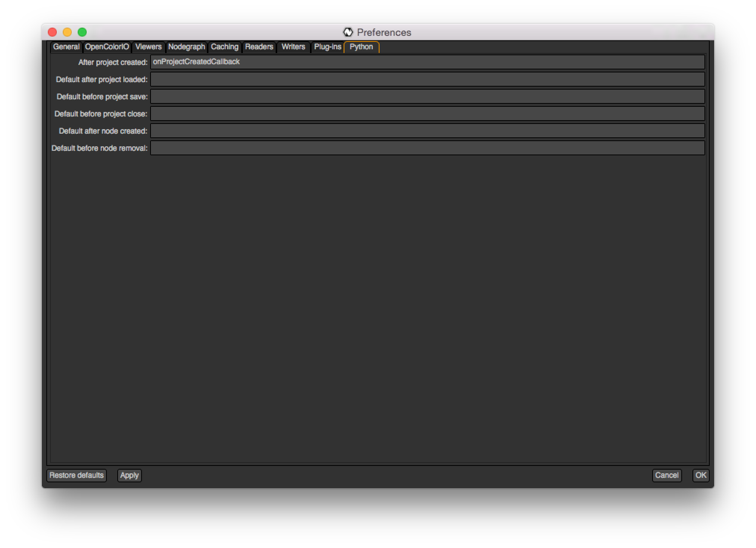
Task: Confirm preferences with OK
Action: [701, 475]
